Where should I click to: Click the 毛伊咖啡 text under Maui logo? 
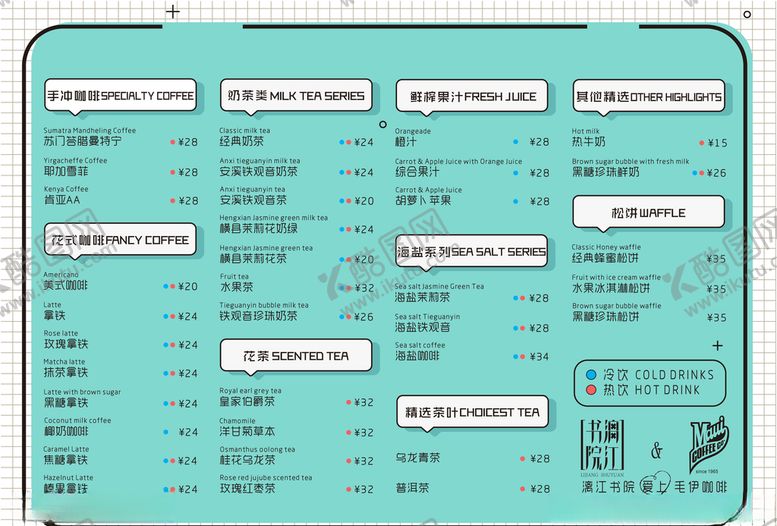tap(700, 487)
